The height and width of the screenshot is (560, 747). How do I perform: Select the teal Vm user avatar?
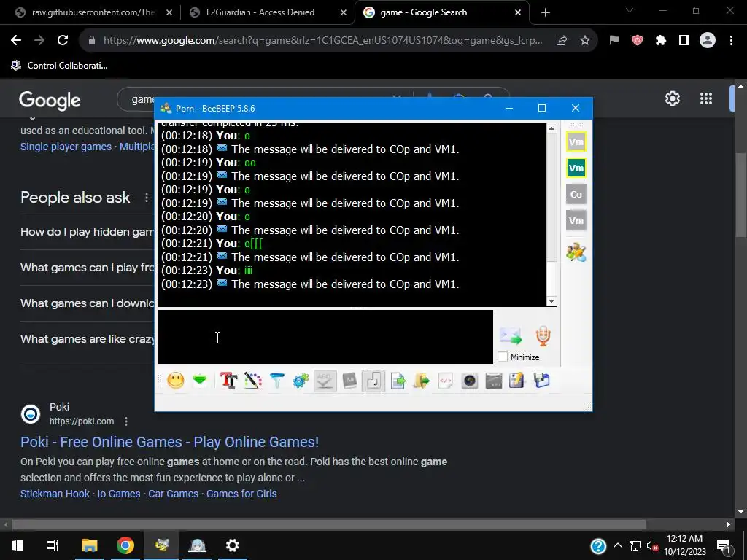click(576, 168)
